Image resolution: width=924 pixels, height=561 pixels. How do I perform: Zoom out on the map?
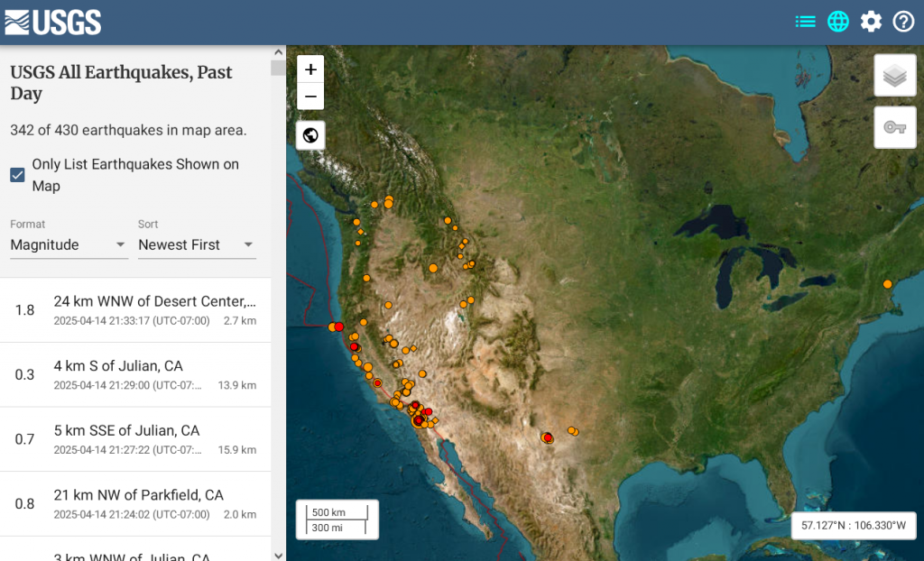(x=310, y=96)
